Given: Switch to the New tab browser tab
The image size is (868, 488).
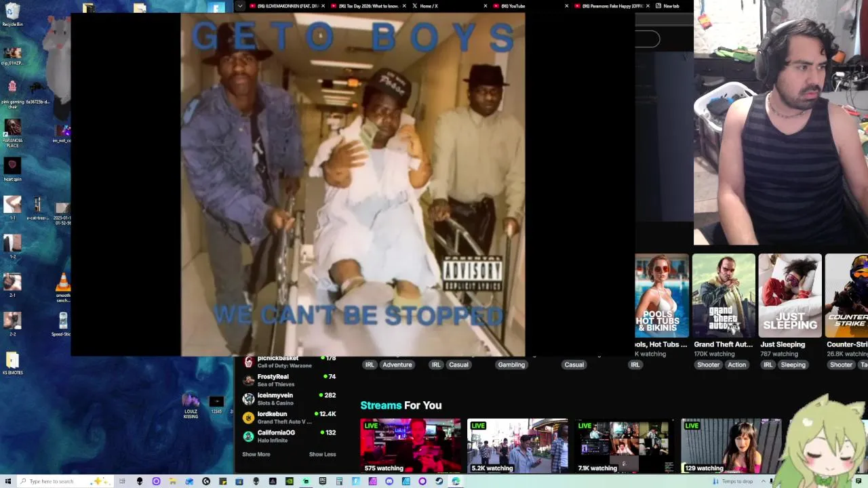Looking at the screenshot, I should (671, 6).
